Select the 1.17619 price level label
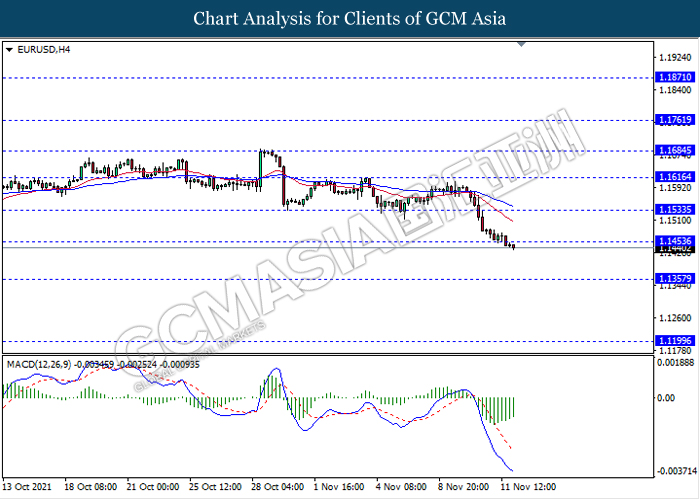 [x=675, y=120]
